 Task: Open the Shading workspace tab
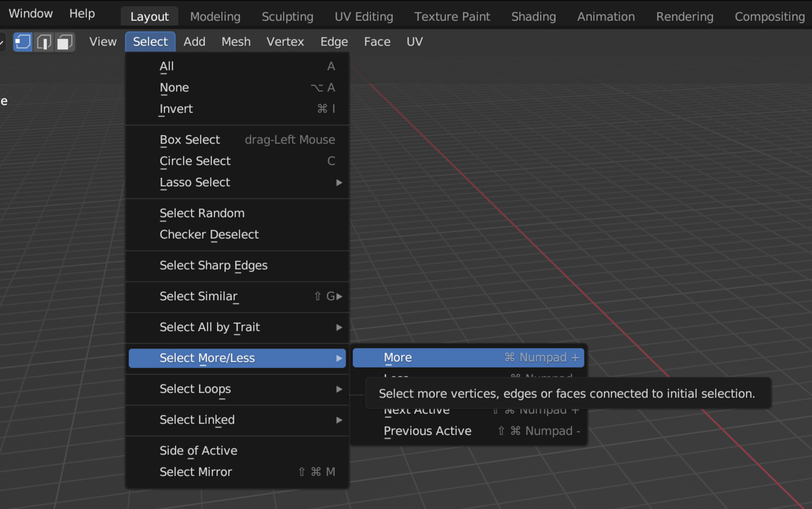533,17
